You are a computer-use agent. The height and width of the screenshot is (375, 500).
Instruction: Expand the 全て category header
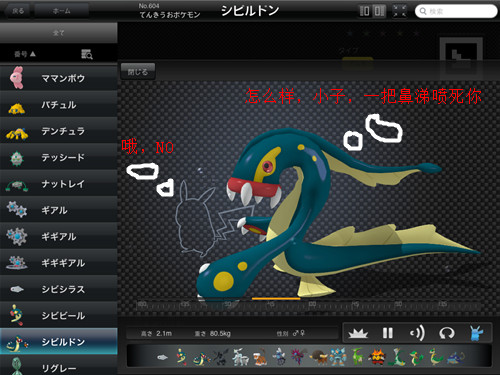point(59,33)
